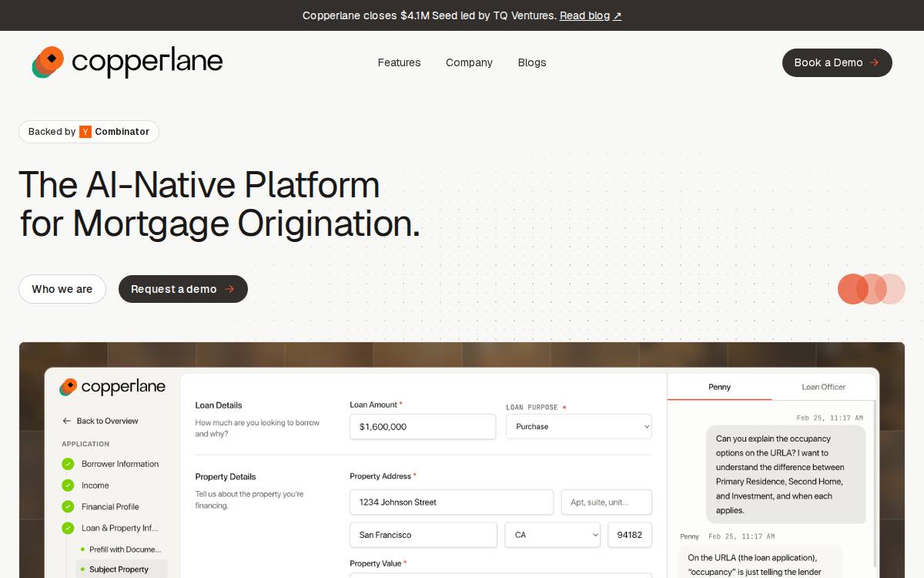The height and width of the screenshot is (578, 924).
Task: Select Loan & Property Info in sidebar
Action: (120, 528)
